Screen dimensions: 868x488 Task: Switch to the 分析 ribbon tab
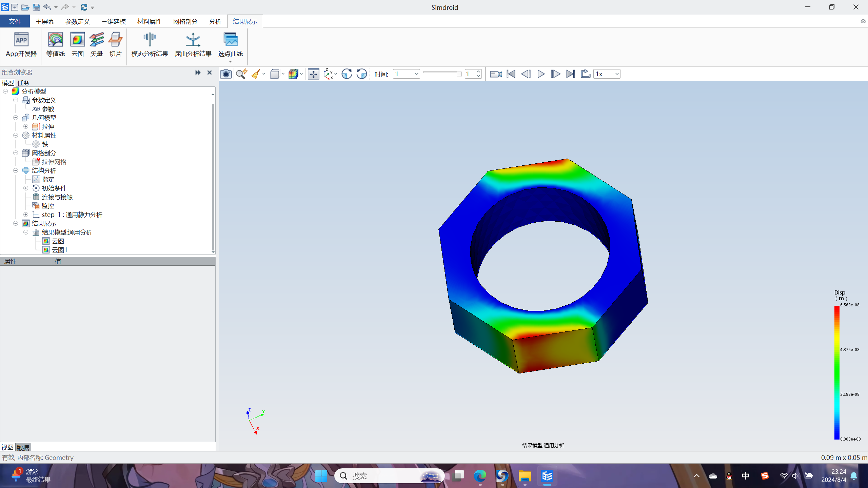tap(215, 21)
